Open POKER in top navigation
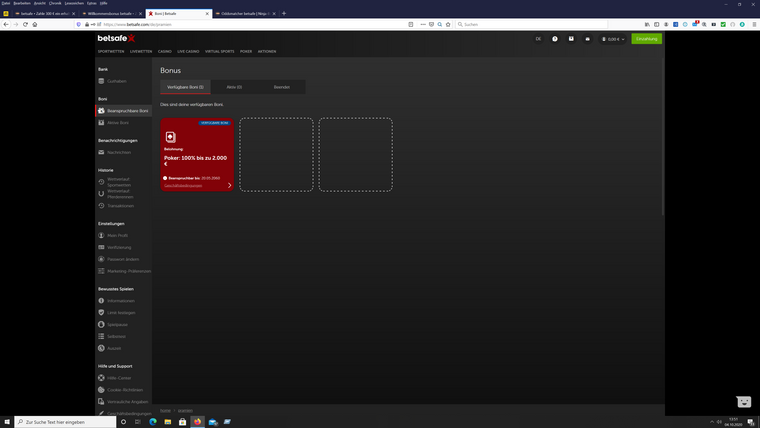 pyautogui.click(x=246, y=51)
